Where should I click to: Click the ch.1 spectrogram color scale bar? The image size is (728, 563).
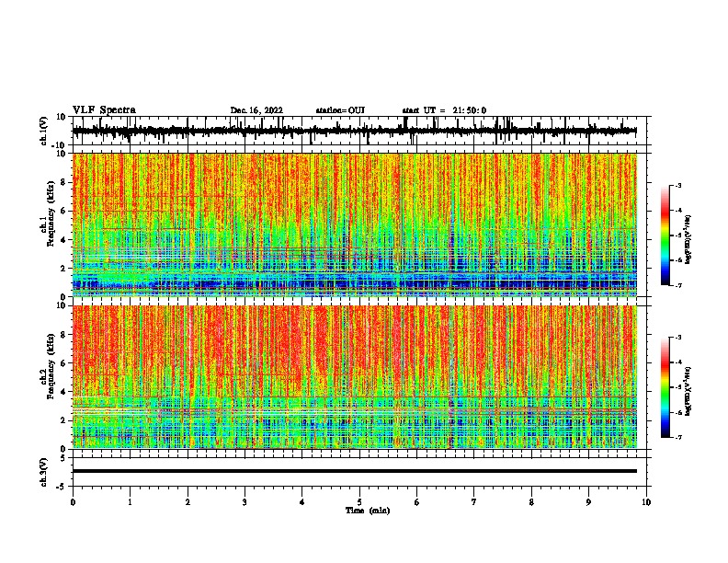pos(665,236)
